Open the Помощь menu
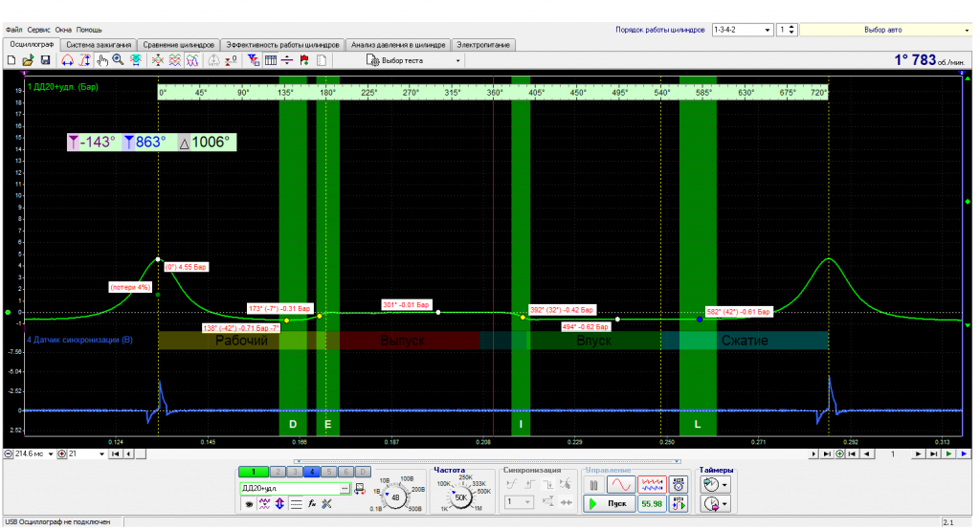The image size is (980, 530). (x=89, y=30)
